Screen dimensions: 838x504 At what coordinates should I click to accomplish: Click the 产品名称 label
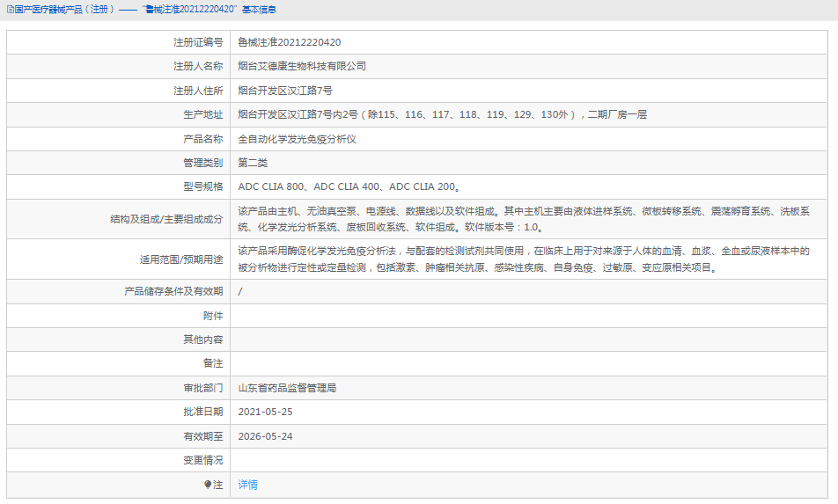(202, 139)
